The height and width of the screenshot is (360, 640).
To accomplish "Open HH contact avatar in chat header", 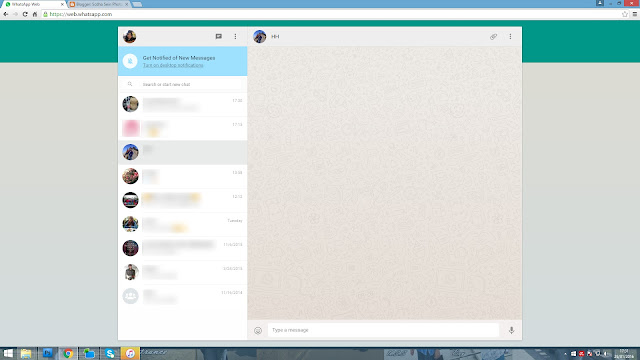I will [x=260, y=36].
